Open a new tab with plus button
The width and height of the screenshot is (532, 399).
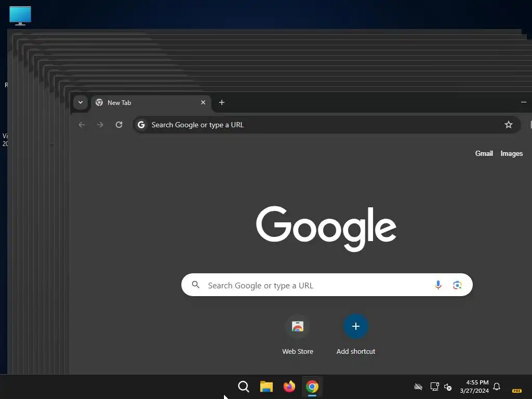221,102
